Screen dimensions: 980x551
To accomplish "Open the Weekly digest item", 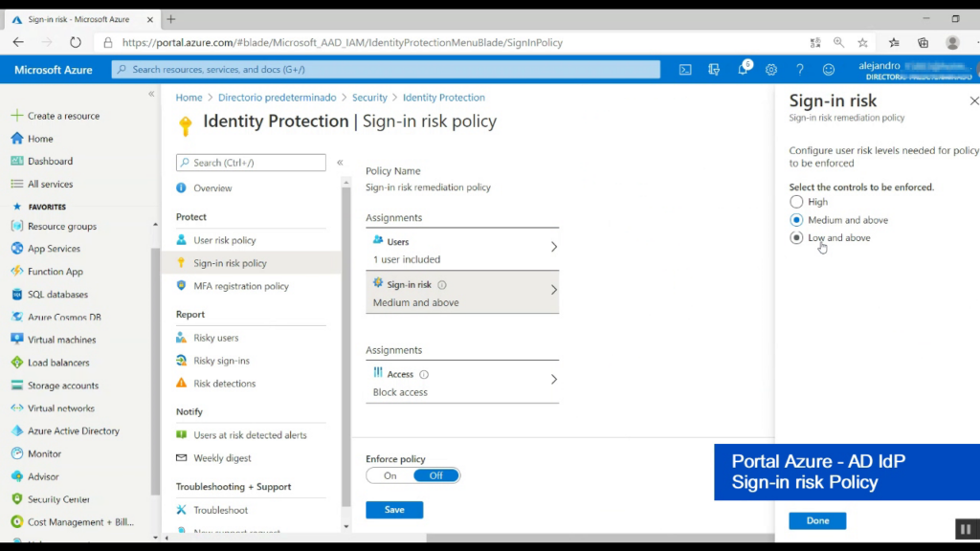I will pos(222,458).
